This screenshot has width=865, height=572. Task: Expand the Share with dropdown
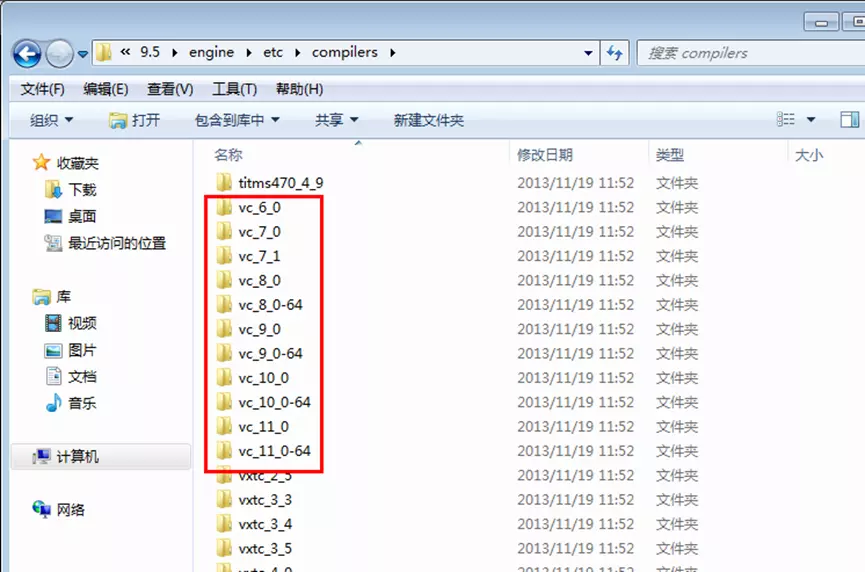(x=336, y=120)
